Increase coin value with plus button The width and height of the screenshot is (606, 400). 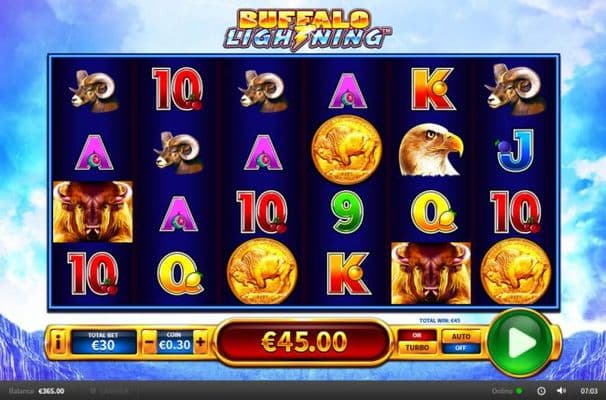pos(201,342)
